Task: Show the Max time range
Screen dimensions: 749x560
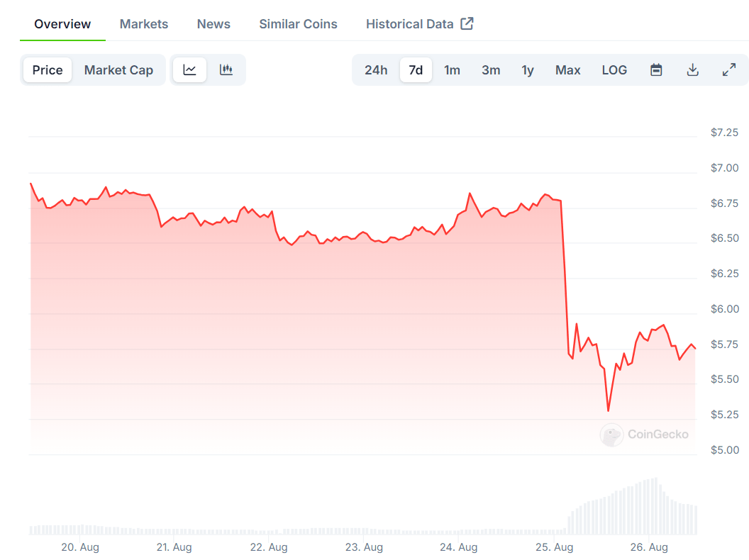Action: [x=567, y=69]
